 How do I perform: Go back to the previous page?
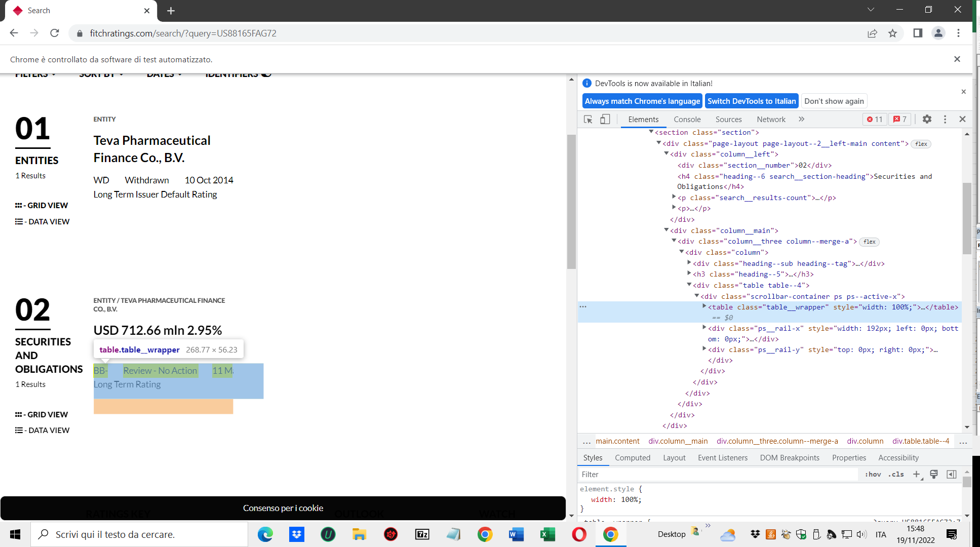point(14,33)
